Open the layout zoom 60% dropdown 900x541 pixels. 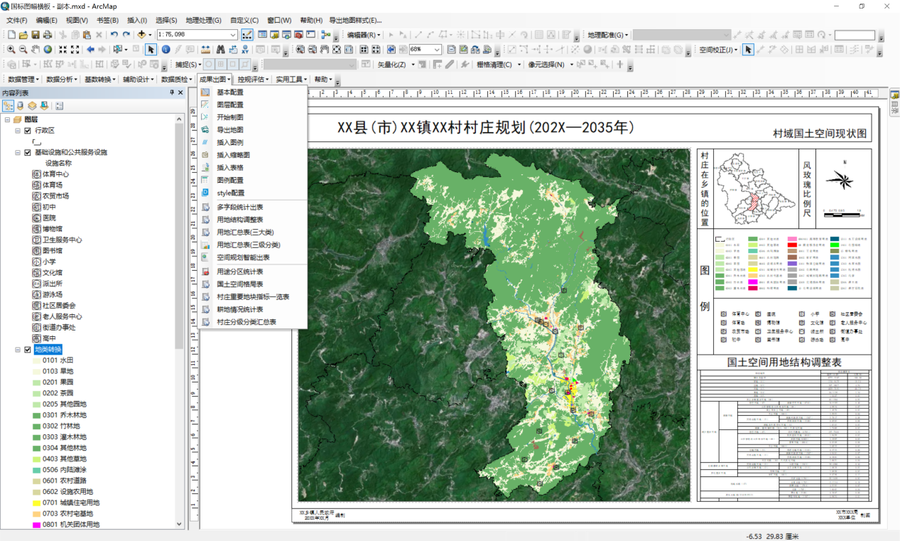(437, 50)
